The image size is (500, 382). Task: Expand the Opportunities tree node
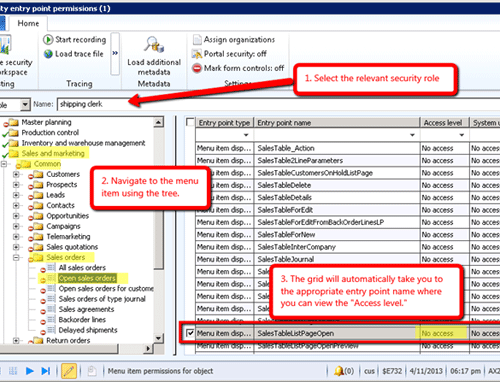tap(16, 216)
